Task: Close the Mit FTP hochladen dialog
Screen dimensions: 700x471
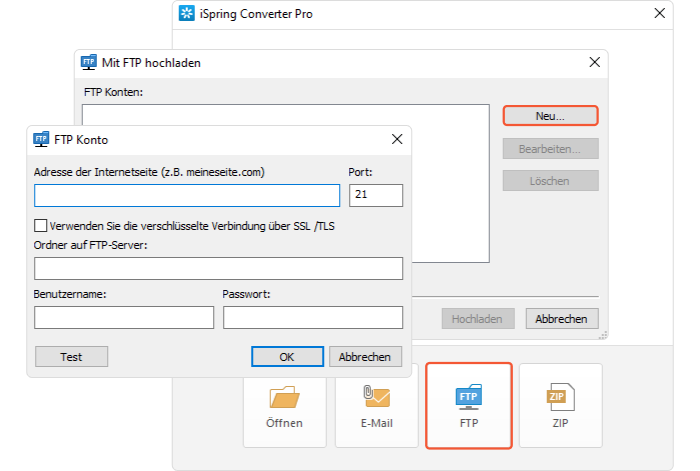Action: 594,62
